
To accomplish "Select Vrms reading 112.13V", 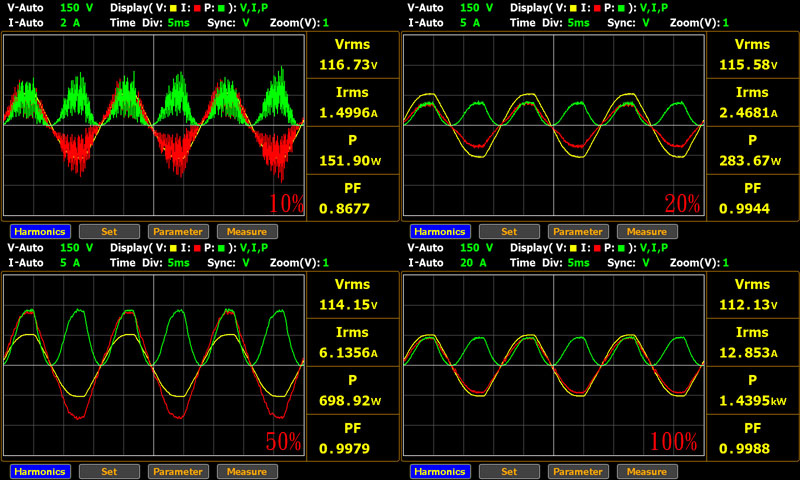I will coord(748,305).
